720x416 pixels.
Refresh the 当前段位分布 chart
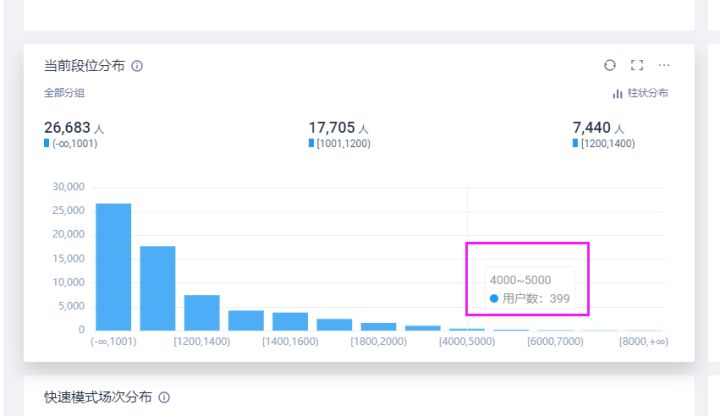[610, 65]
